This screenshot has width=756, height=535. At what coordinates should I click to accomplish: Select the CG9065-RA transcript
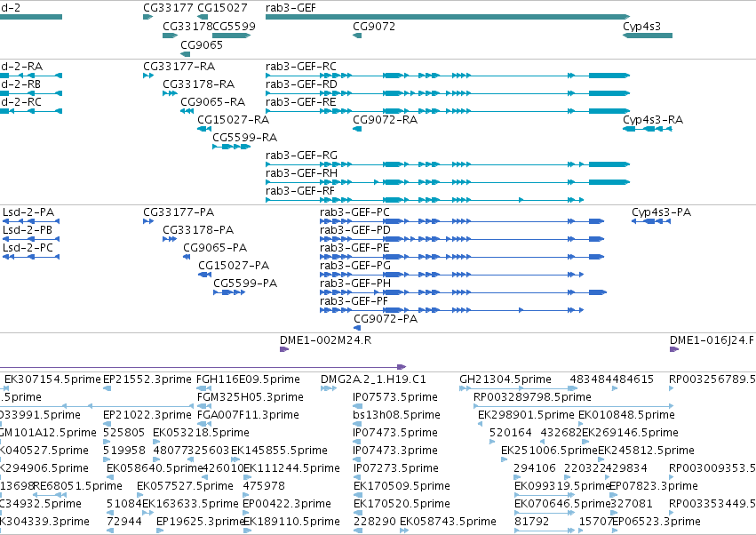click(x=187, y=111)
